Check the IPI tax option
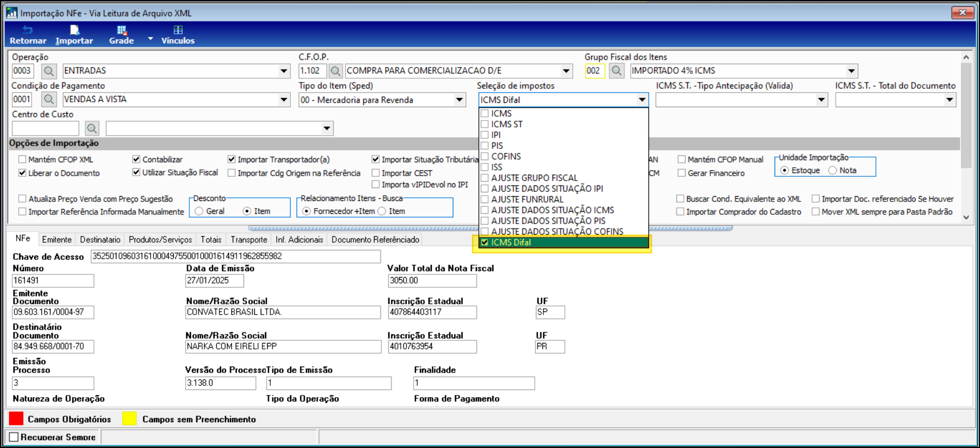The image size is (980, 448). coord(484,135)
